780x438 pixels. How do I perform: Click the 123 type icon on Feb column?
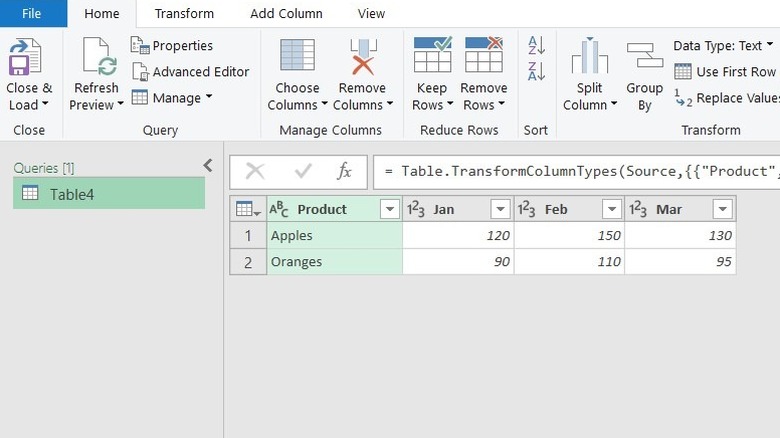click(526, 209)
